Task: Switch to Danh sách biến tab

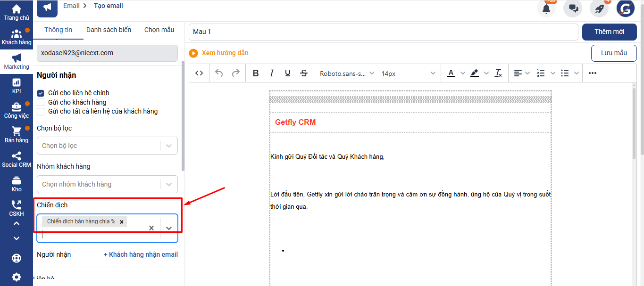Action: point(109,30)
